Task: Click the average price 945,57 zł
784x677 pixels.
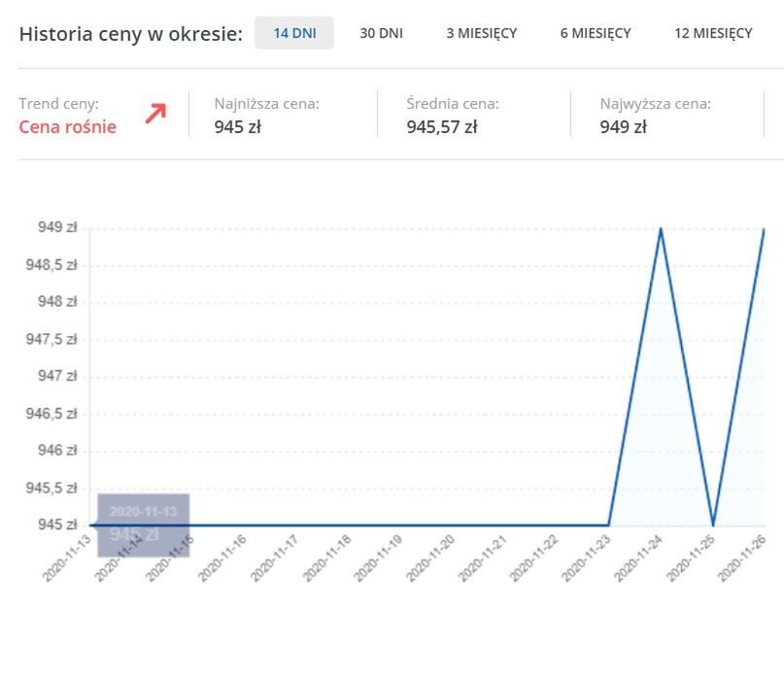Action: click(441, 127)
